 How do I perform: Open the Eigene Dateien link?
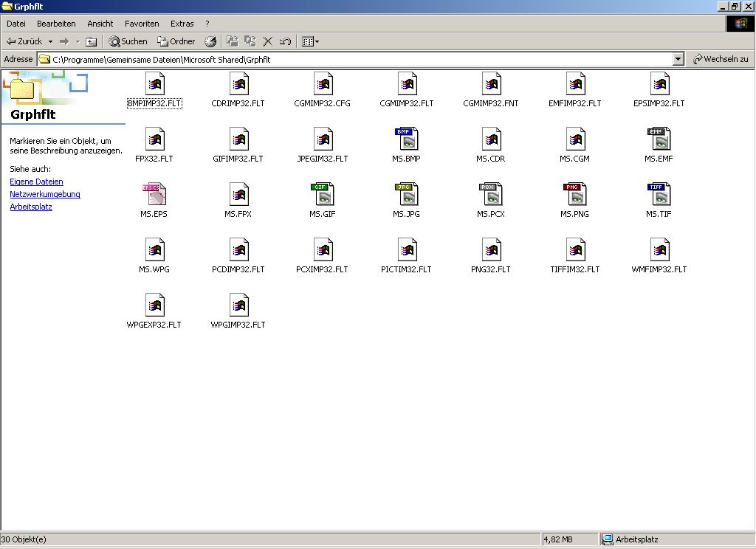pos(36,182)
